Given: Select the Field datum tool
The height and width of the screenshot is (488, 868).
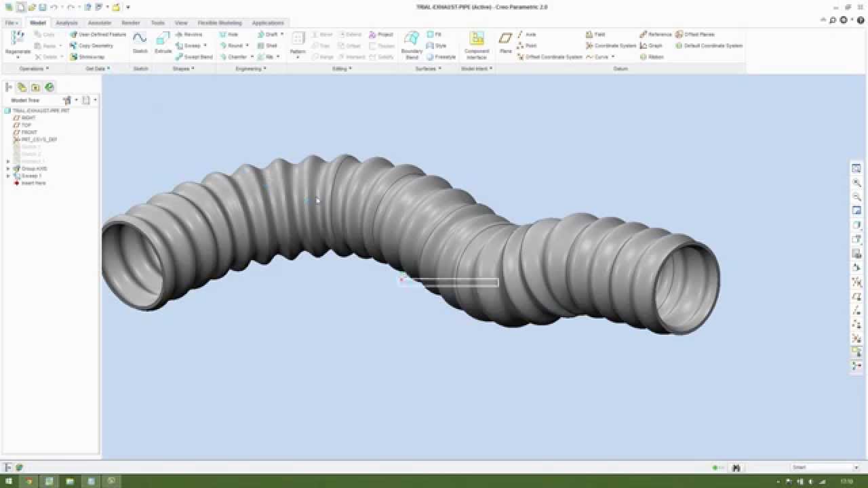Looking at the screenshot, I should point(595,35).
